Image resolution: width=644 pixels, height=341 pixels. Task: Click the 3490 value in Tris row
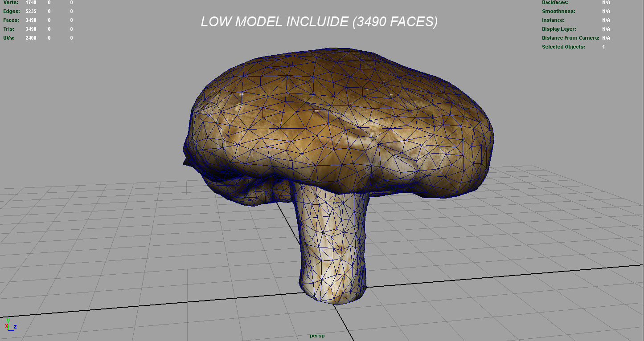[31, 29]
